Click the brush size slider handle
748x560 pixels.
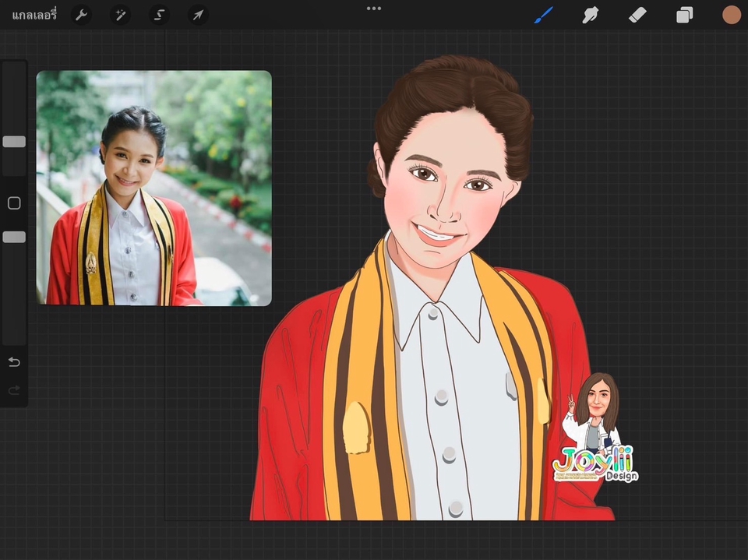point(14,142)
